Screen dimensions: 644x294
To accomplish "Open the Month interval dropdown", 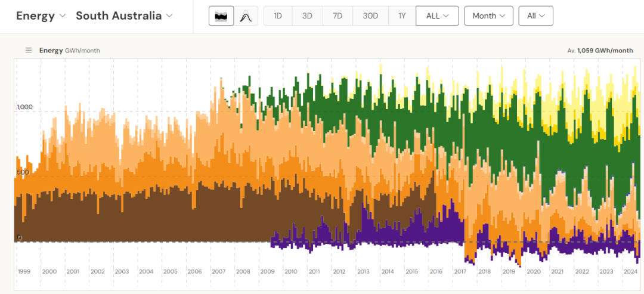I will point(488,16).
